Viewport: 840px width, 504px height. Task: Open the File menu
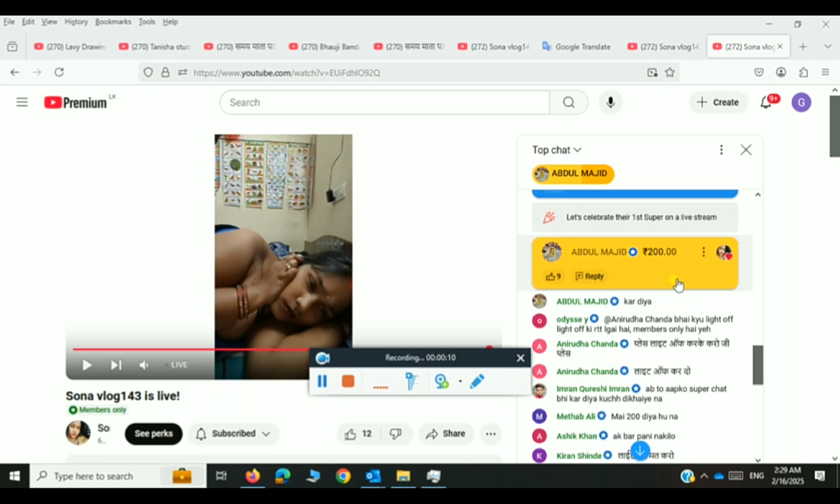pos(9,22)
